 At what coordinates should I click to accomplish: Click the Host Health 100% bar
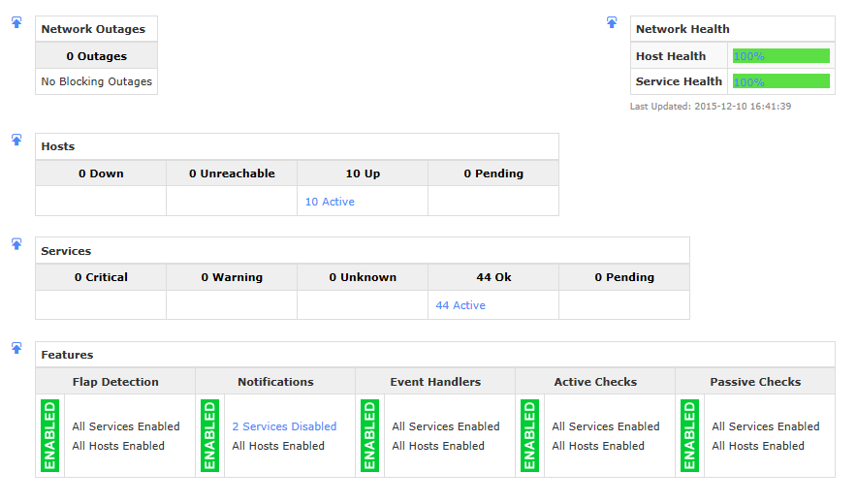coord(780,56)
